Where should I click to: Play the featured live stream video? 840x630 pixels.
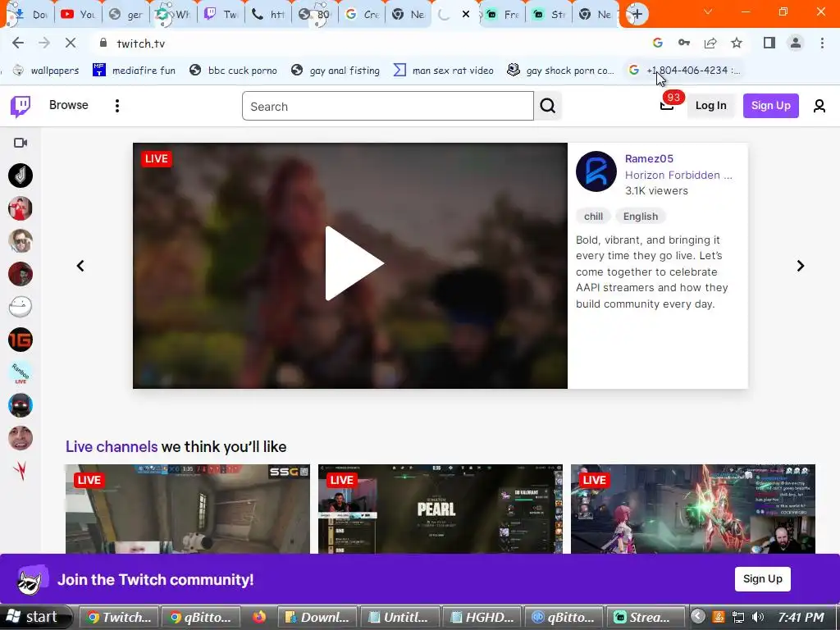(354, 263)
